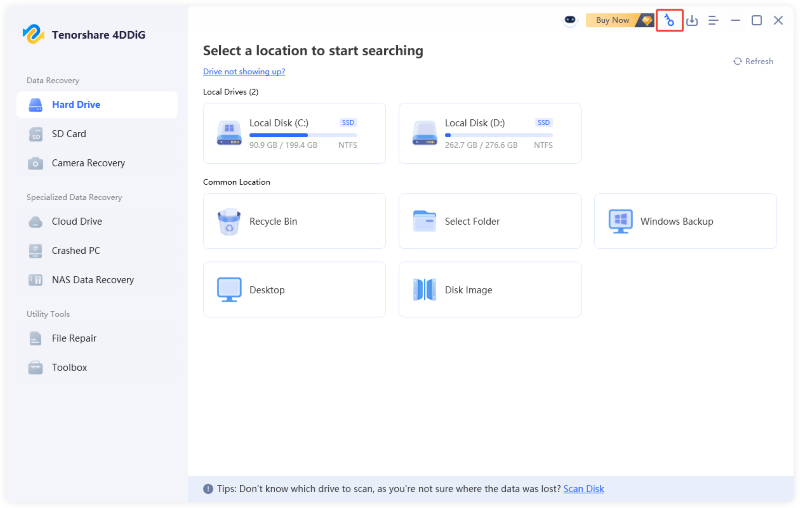
Task: Go to Cloud Drive recovery
Action: click(x=97, y=221)
